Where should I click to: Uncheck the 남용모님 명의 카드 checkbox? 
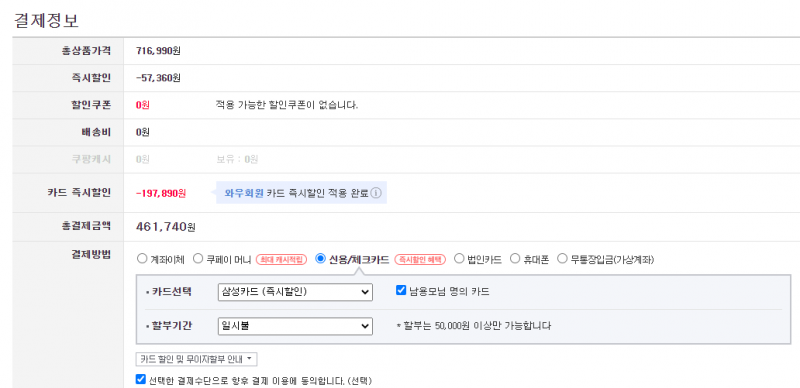401,291
